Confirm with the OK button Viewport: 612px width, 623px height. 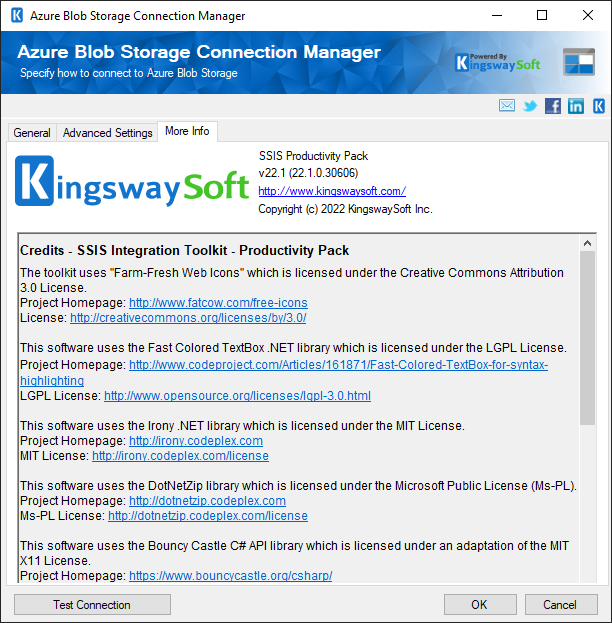tap(480, 604)
